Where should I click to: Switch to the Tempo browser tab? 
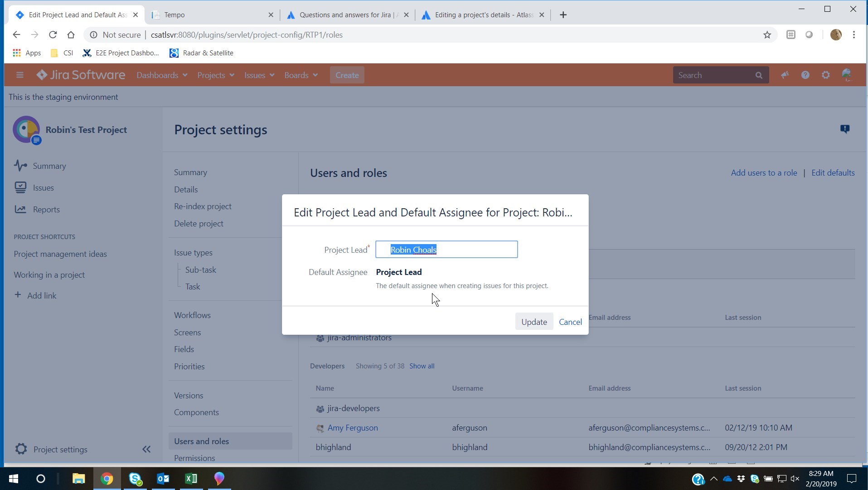pyautogui.click(x=213, y=15)
